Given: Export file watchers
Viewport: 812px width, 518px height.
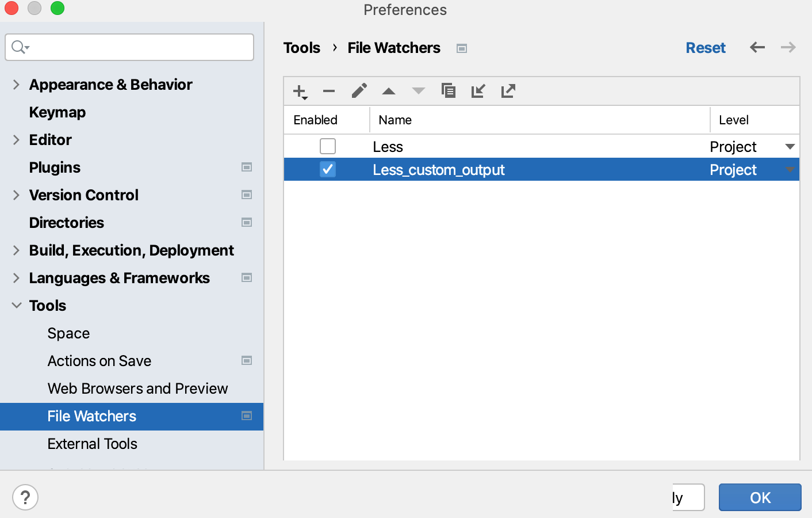Looking at the screenshot, I should coord(508,91).
